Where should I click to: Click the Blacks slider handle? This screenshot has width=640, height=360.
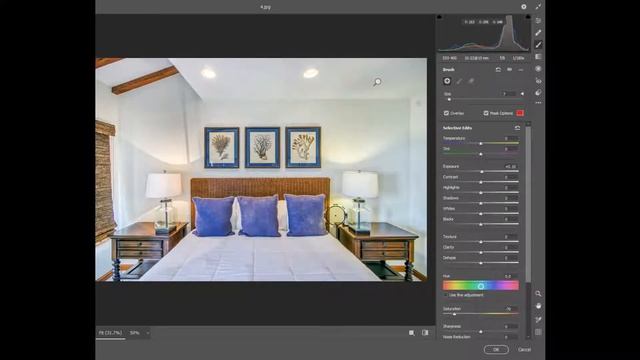coord(481,224)
